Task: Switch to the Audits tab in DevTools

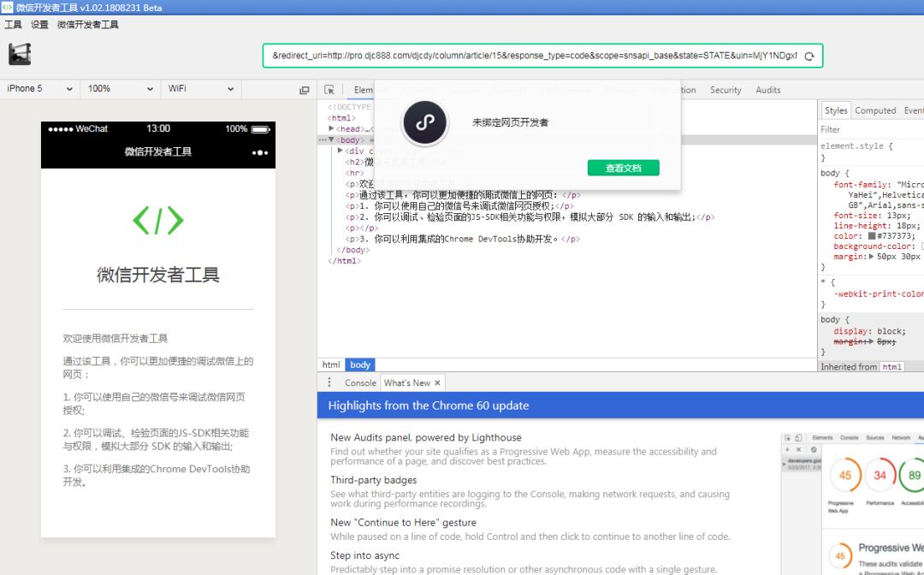Action: pos(767,90)
